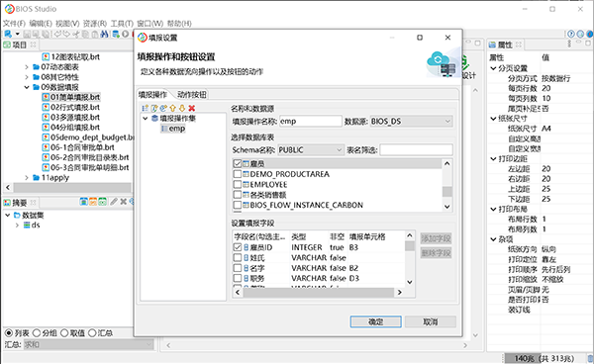Open the 汇总 求和 dropdown
This screenshot has width=594, height=364.
(x=89, y=344)
